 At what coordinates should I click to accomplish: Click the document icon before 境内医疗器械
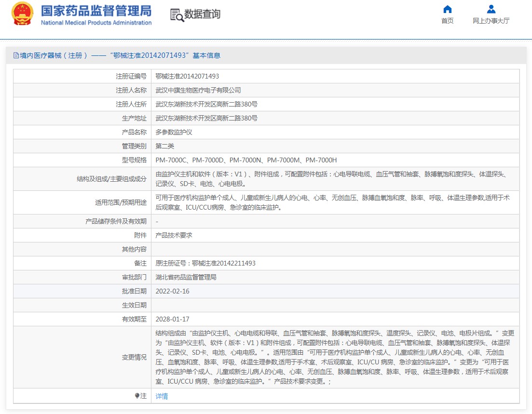pyautogui.click(x=16, y=55)
